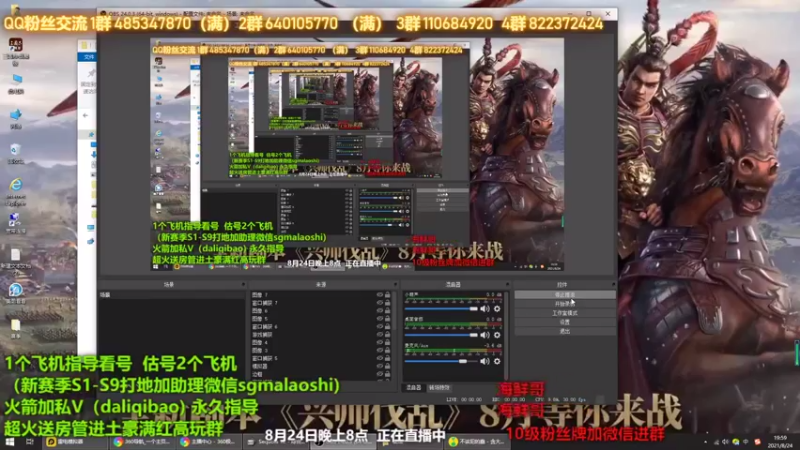Adjust topmost mixer channel volume slider
Screen dimensions: 800x450
coord(441,309)
